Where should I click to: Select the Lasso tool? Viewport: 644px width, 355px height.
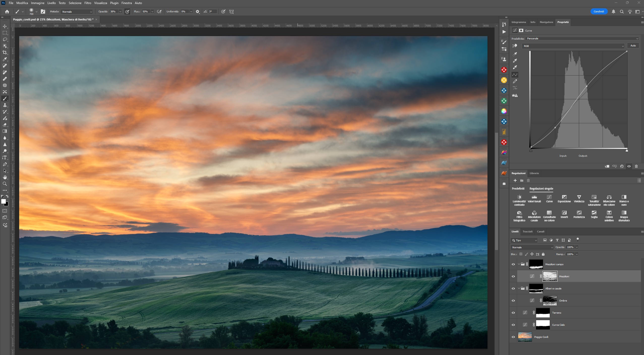[5, 39]
